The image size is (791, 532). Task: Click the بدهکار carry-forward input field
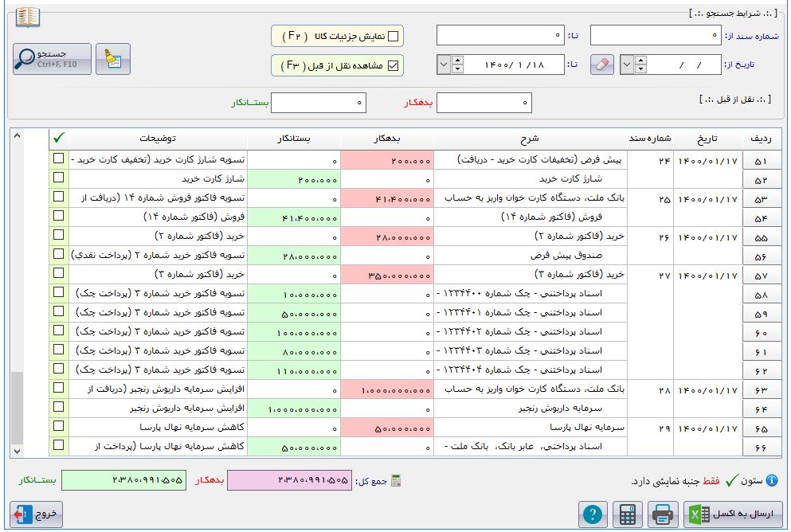click(x=484, y=103)
